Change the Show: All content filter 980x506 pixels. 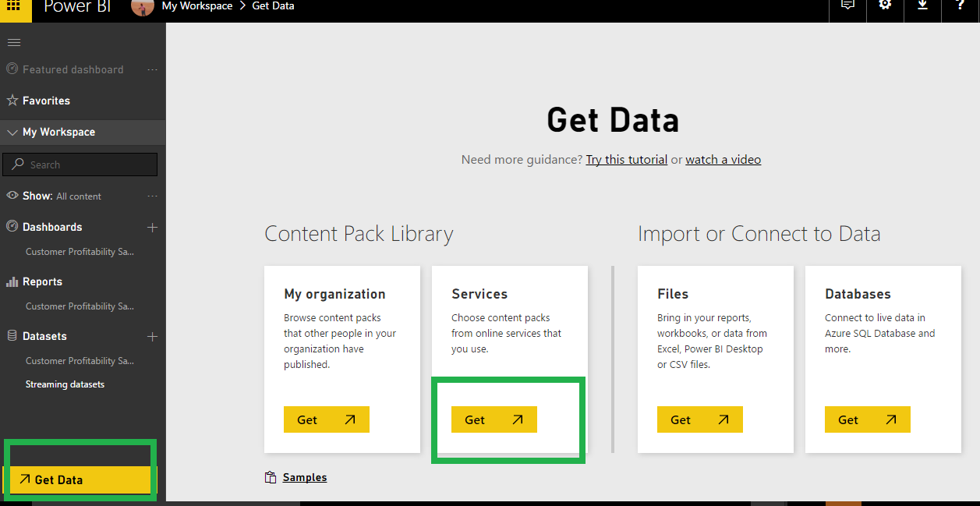(62, 196)
